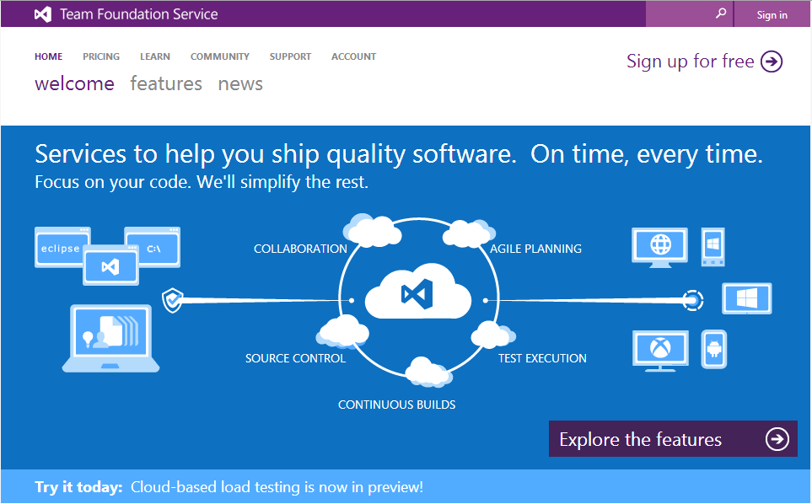Viewport: 812px width, 504px height.
Task: Click the Try it today text
Action: tap(78, 487)
